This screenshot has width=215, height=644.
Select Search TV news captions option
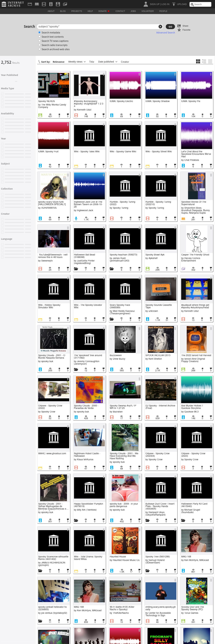39,41
